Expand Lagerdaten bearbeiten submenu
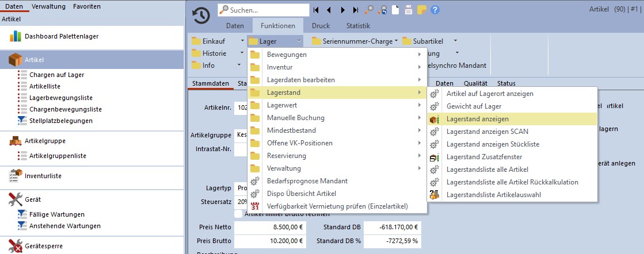The height and width of the screenshot is (254, 644). pos(337,80)
